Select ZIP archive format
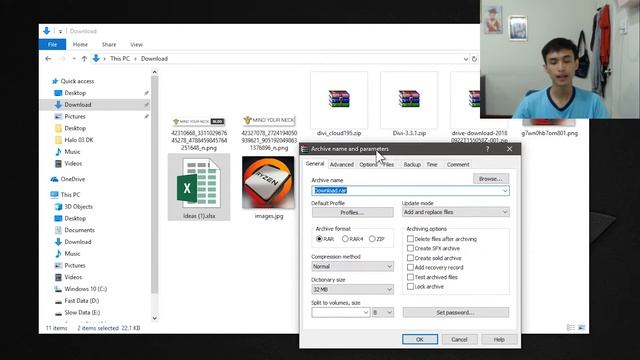 [x=372, y=239]
